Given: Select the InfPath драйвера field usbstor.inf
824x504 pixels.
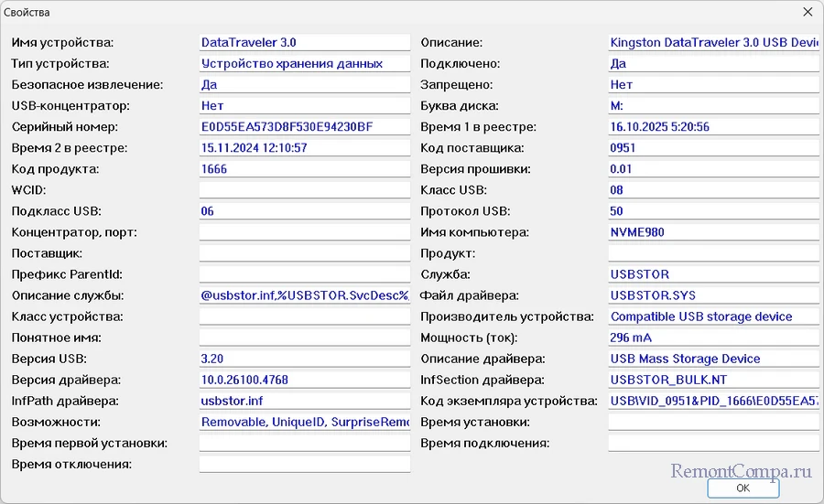Looking at the screenshot, I should point(304,402).
